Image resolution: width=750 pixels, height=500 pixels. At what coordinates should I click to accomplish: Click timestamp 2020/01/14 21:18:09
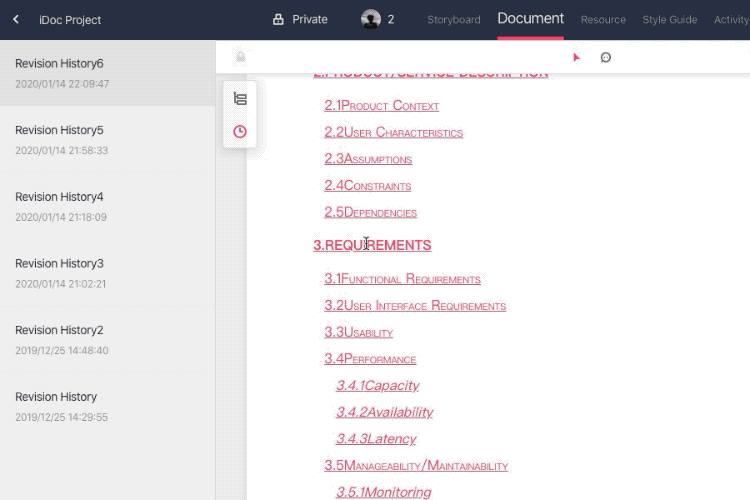[61, 217]
